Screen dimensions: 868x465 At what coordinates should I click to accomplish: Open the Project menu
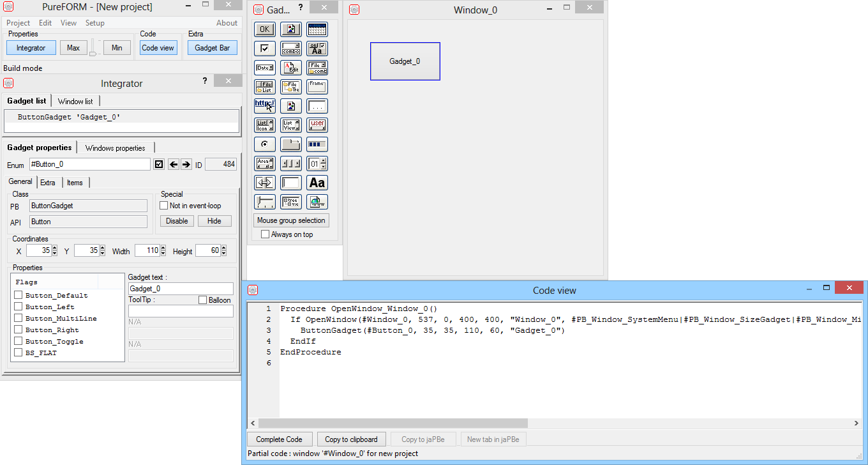point(18,23)
